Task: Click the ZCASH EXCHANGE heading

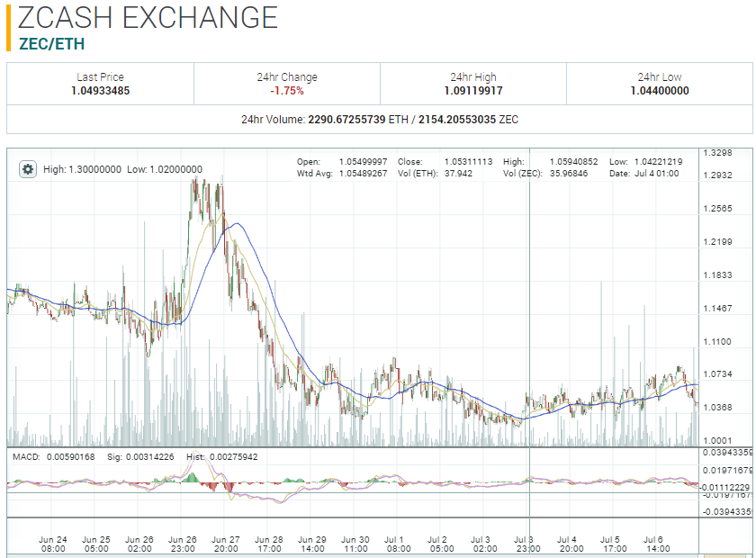Action: [x=148, y=17]
